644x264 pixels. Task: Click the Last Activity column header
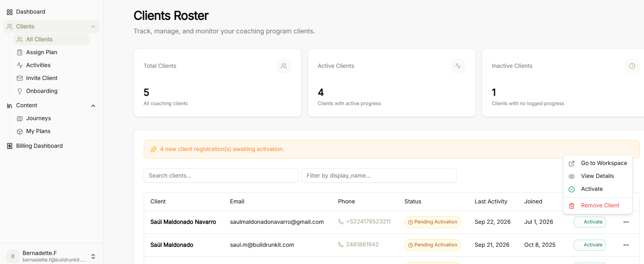coord(491,202)
